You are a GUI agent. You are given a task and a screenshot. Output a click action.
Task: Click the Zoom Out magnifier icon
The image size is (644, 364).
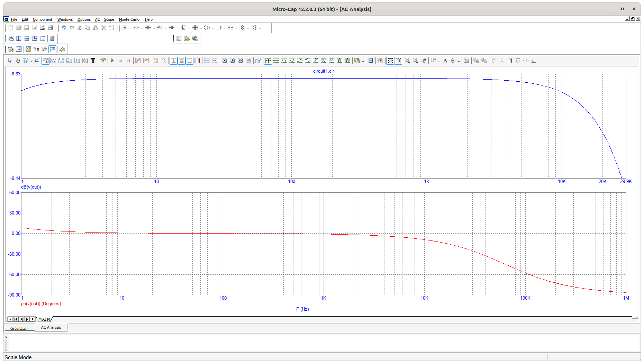tap(416, 61)
